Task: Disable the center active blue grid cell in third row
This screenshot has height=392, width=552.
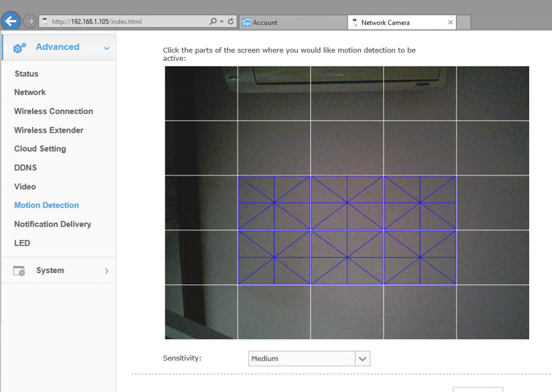Action: [347, 203]
